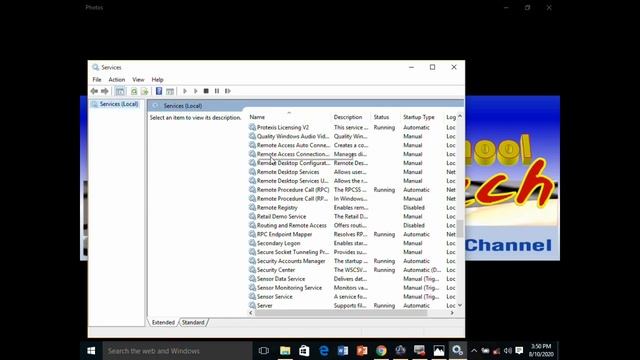Click the vertical scrollbar up arrow
The image size is (640, 360).
pos(460,117)
